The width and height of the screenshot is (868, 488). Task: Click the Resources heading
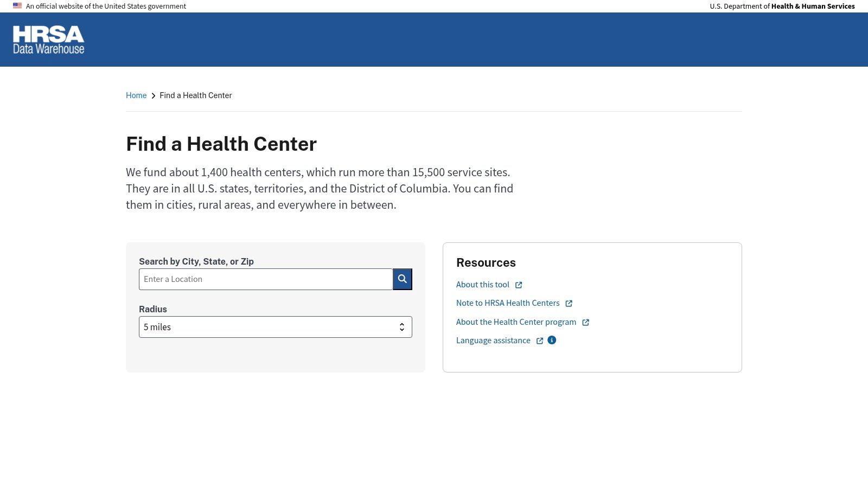click(486, 262)
